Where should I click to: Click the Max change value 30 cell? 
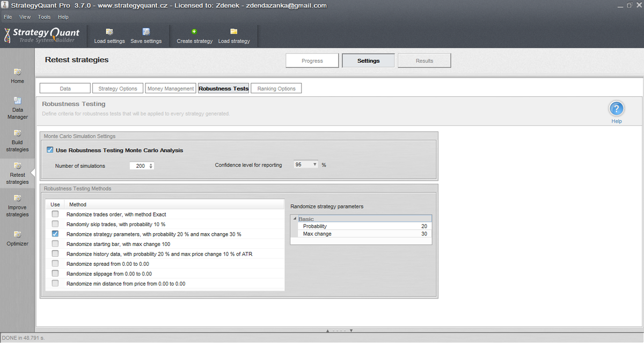[x=424, y=234]
